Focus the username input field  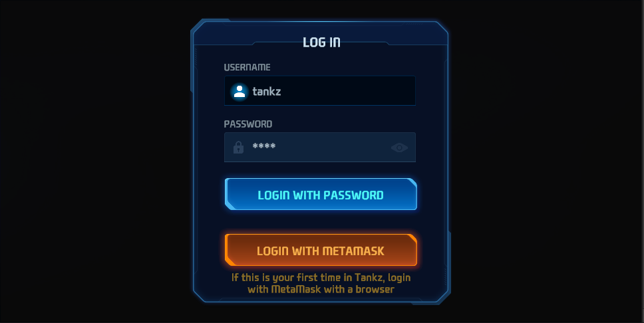click(320, 90)
